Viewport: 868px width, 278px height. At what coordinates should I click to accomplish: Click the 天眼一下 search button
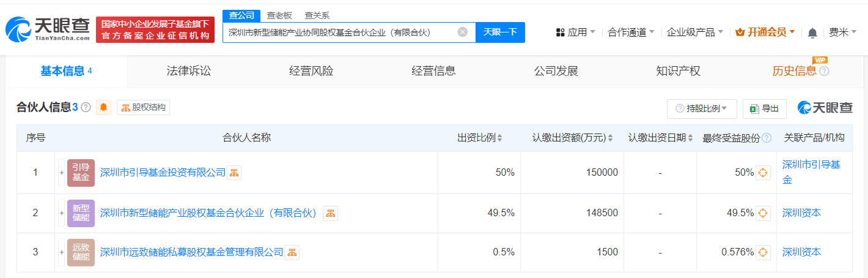point(500,32)
